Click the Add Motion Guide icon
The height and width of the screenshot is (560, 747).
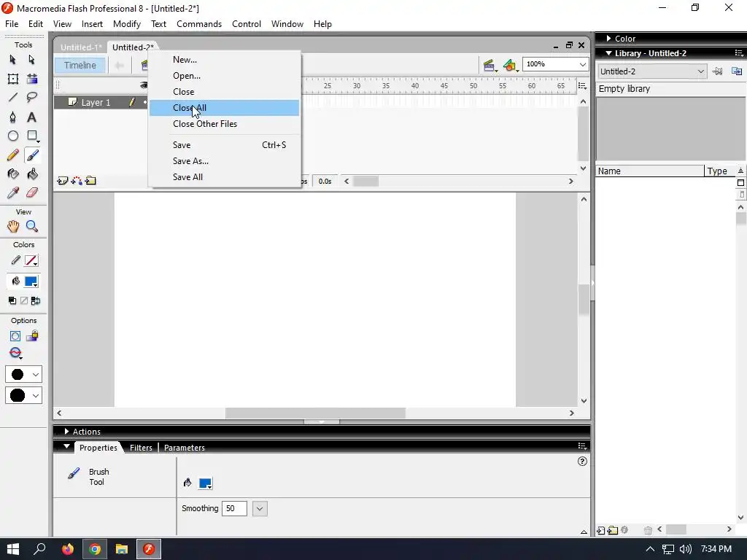pyautogui.click(x=76, y=181)
